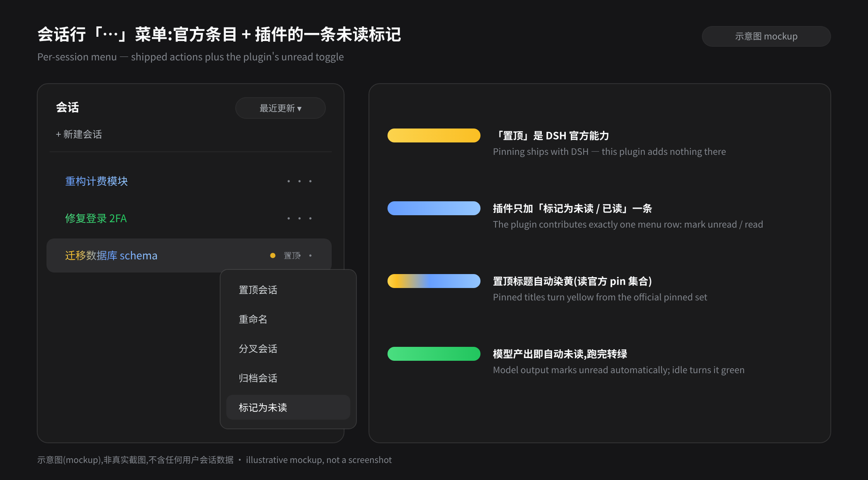
Task: Click the yellow unread dot on 迁移数据库 schema
Action: 273,255
